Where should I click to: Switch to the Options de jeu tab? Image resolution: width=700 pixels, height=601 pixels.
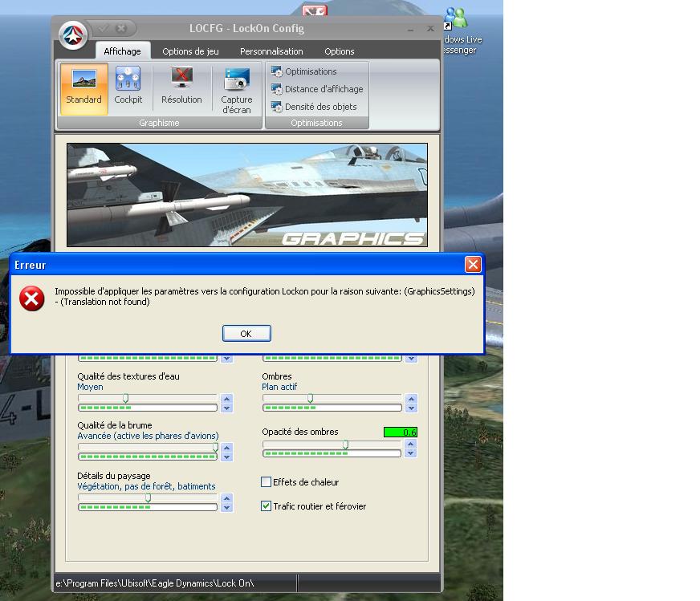tap(190, 51)
